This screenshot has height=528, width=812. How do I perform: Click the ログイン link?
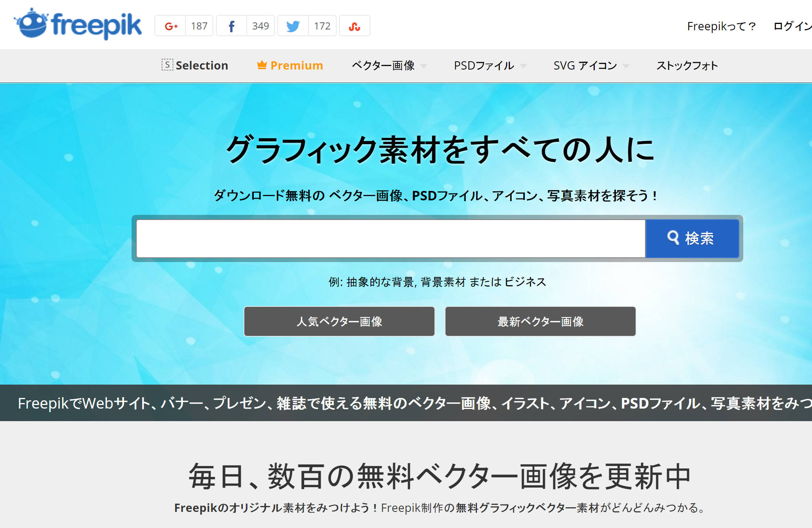(x=792, y=26)
